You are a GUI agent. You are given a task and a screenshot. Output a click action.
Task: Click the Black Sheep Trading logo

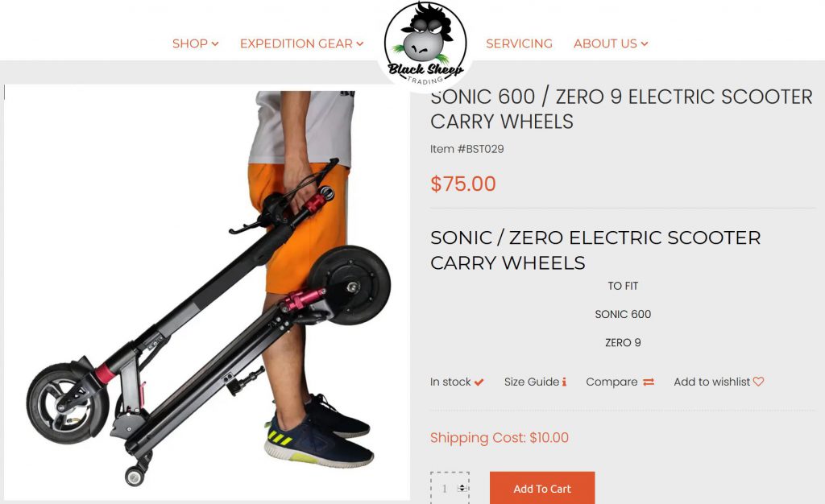pos(425,44)
